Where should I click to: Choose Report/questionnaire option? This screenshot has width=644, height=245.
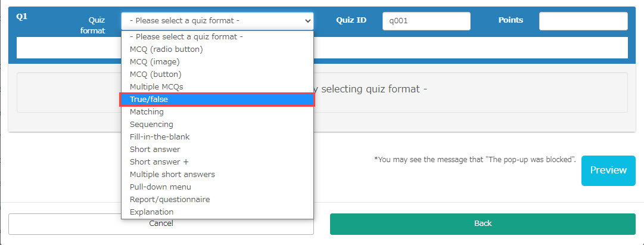170,199
